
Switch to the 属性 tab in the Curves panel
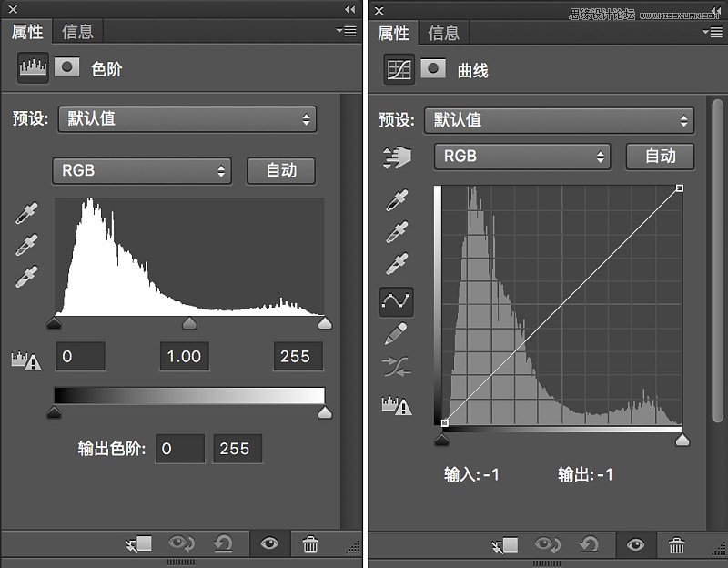[393, 32]
